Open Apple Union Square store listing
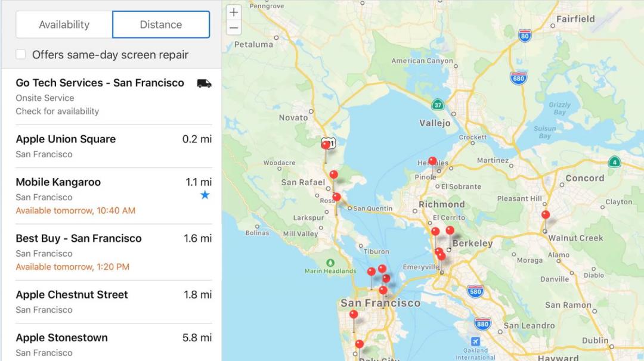This screenshot has height=361, width=644. [x=66, y=139]
